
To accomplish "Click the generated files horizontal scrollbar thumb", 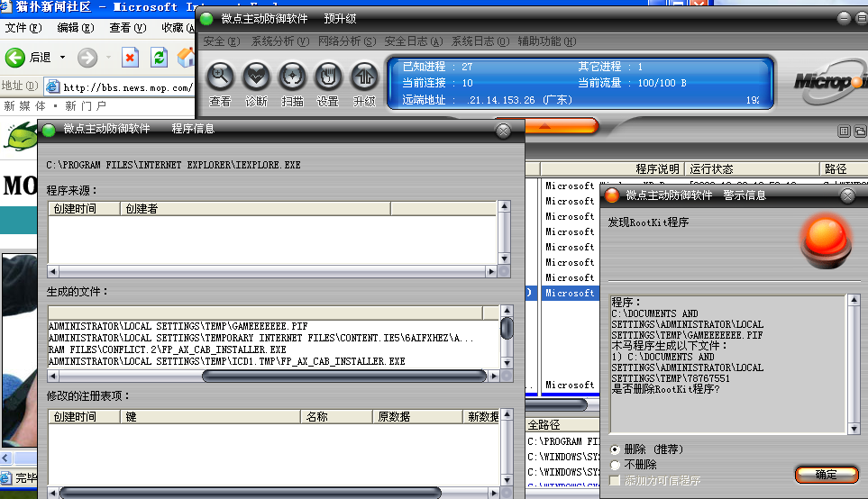I will (344, 377).
